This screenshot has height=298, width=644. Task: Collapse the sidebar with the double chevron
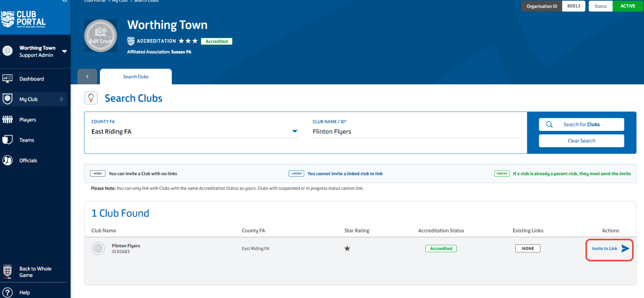(x=64, y=1)
